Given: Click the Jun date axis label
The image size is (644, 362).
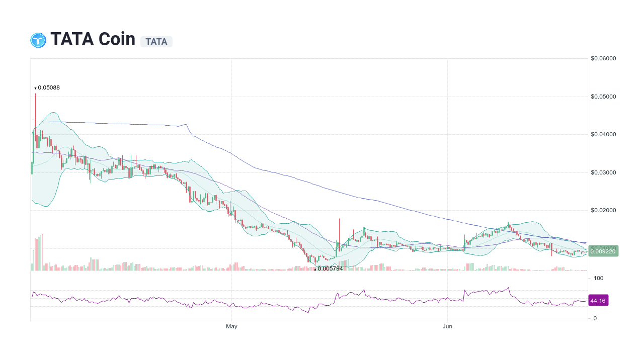Looking at the screenshot, I should 447,327.
